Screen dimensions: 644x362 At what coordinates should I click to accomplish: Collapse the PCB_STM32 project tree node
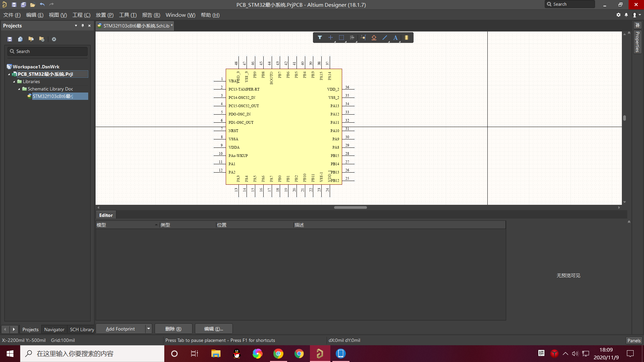coord(9,74)
